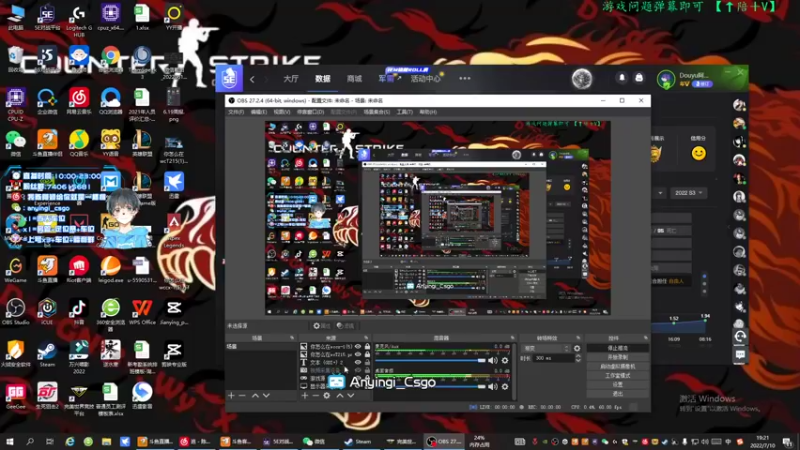
Task: Open WPS Office desktop shortcut
Action: (x=142, y=311)
